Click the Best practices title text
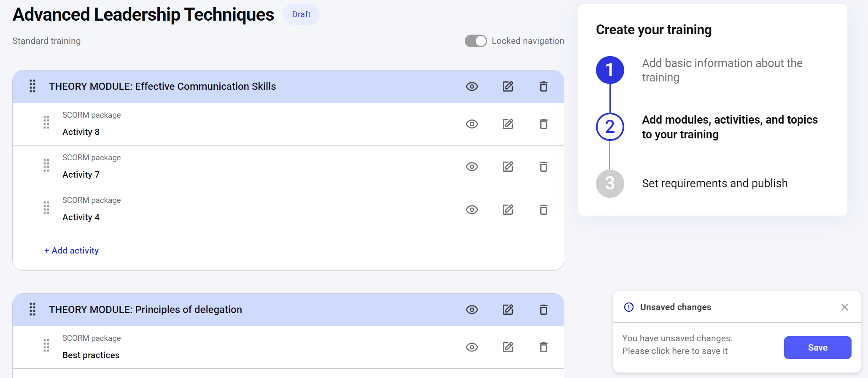The image size is (868, 378). [91, 355]
